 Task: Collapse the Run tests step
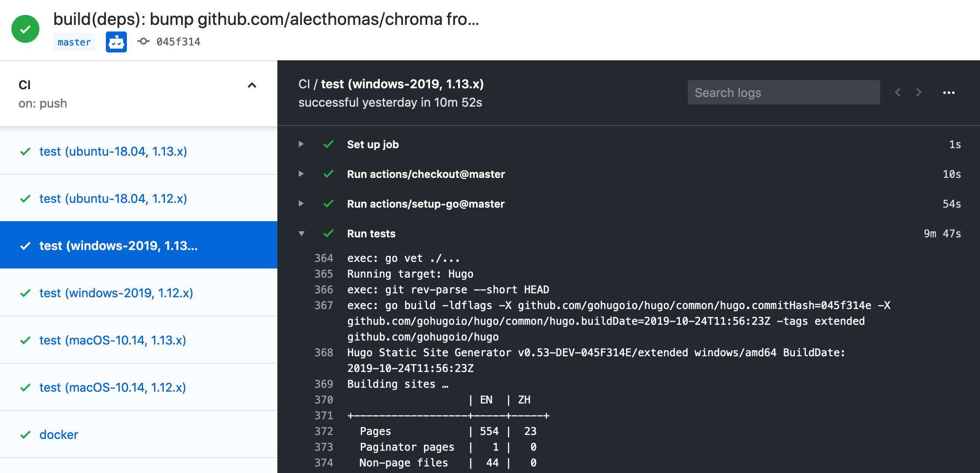[301, 233]
